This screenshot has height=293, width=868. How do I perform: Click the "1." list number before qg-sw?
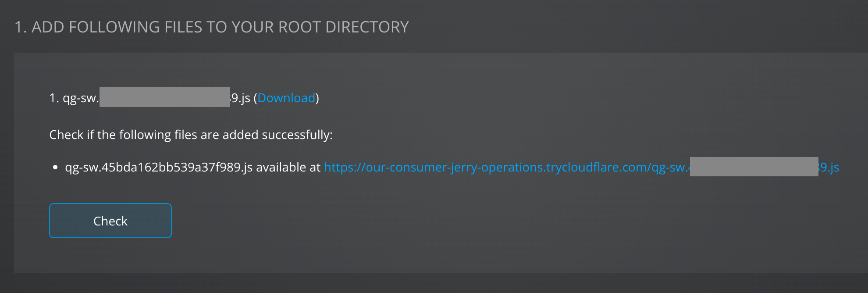(x=54, y=98)
